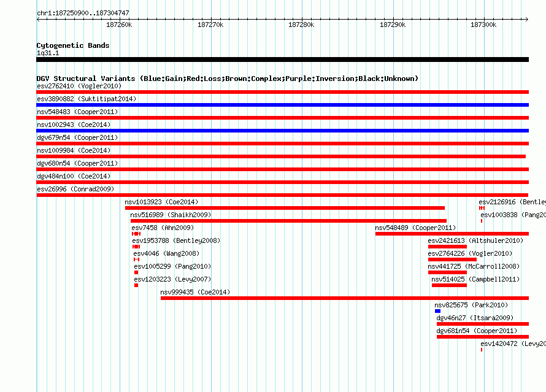
Task: Click the nsv548483 (Cooper2011) label
Action: click(77, 112)
